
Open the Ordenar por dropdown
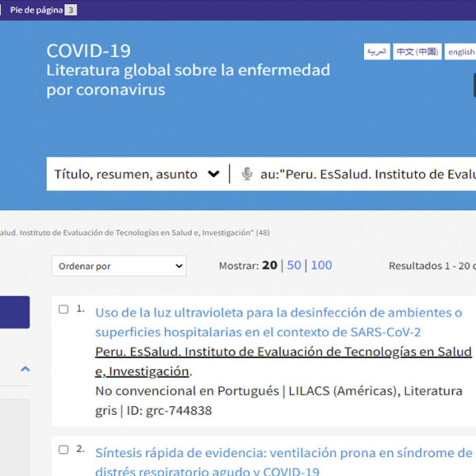pyautogui.click(x=119, y=267)
